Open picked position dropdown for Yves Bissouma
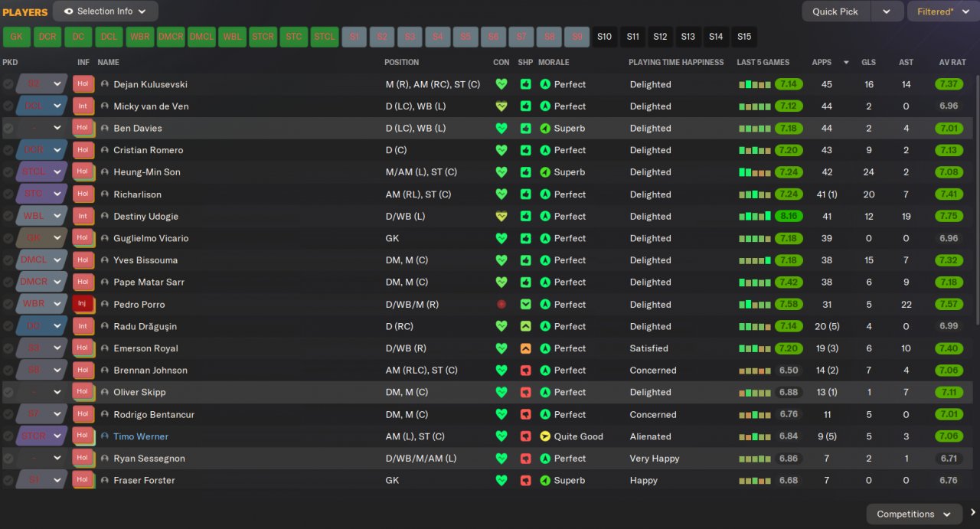This screenshot has width=980, height=529. coord(57,260)
